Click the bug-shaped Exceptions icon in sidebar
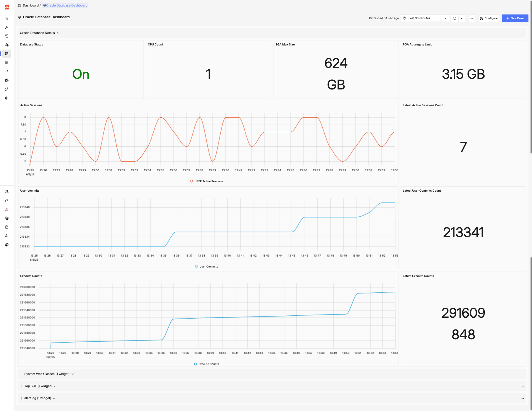Image resolution: width=532 pixels, height=411 pixels. tap(7, 80)
